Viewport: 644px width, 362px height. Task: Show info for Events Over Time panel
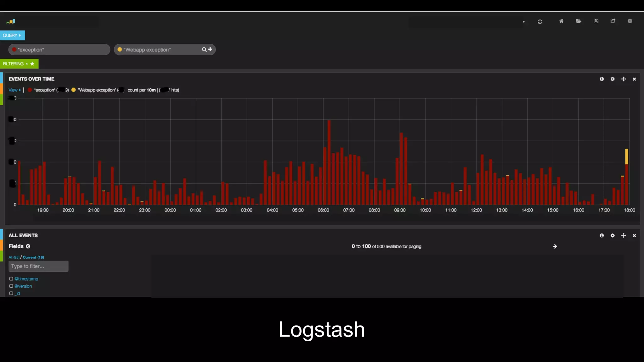click(x=602, y=79)
